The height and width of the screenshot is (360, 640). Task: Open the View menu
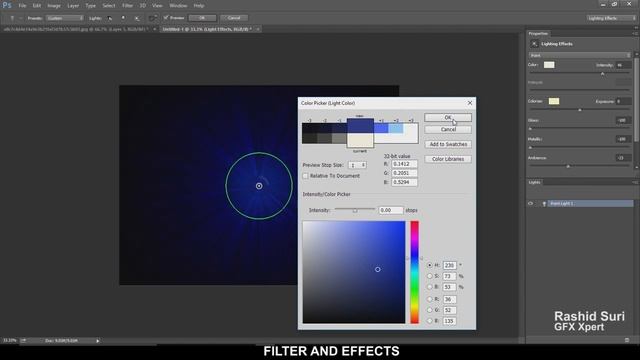[x=157, y=6]
